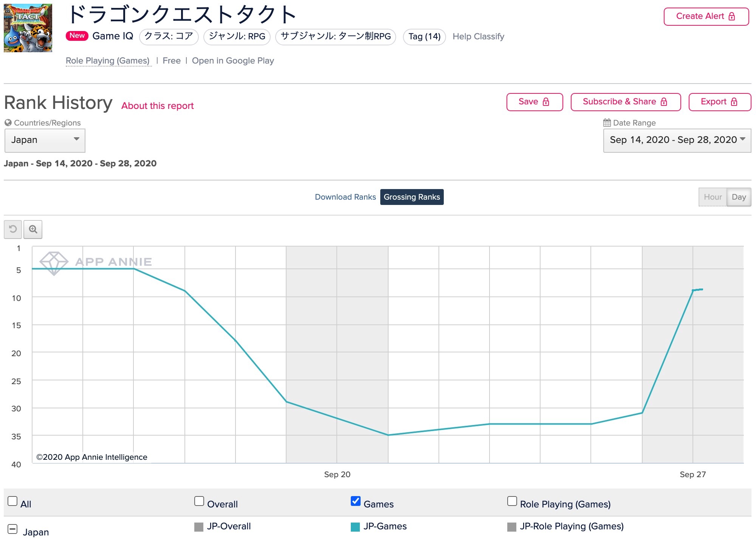Collapse the Japan row toggle

tap(12, 529)
